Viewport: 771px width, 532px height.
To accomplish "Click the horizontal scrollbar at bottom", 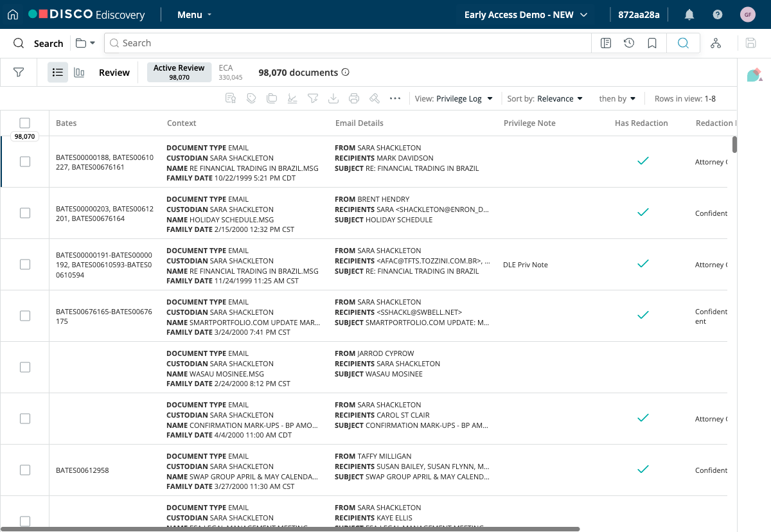I will point(290,529).
